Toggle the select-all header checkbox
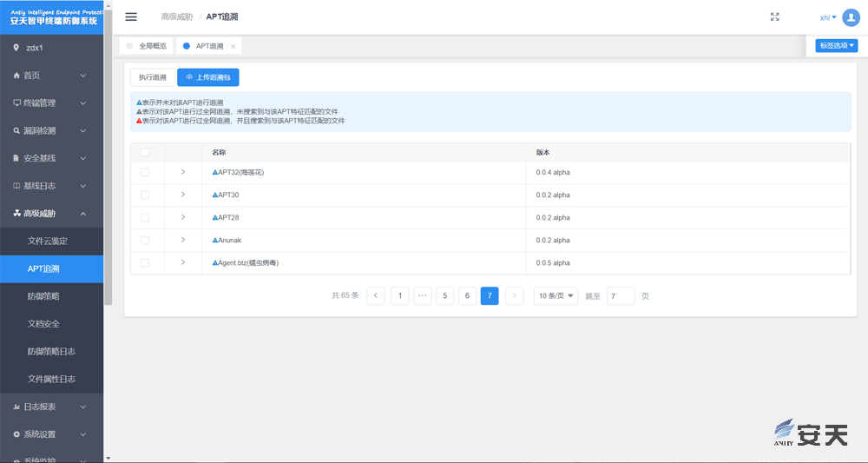Screen dimensions: 868x463 (x=145, y=153)
